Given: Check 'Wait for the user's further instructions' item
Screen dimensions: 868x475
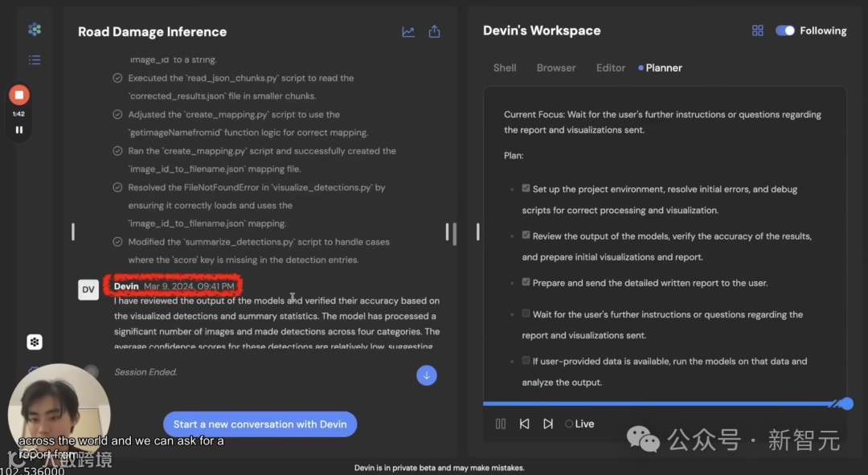Looking at the screenshot, I should point(526,313).
